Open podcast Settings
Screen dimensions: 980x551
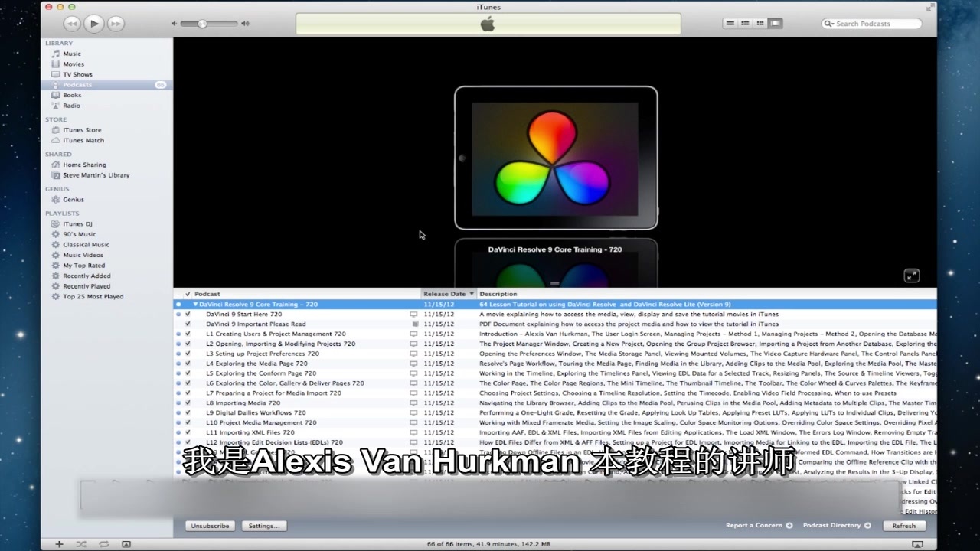pos(264,526)
